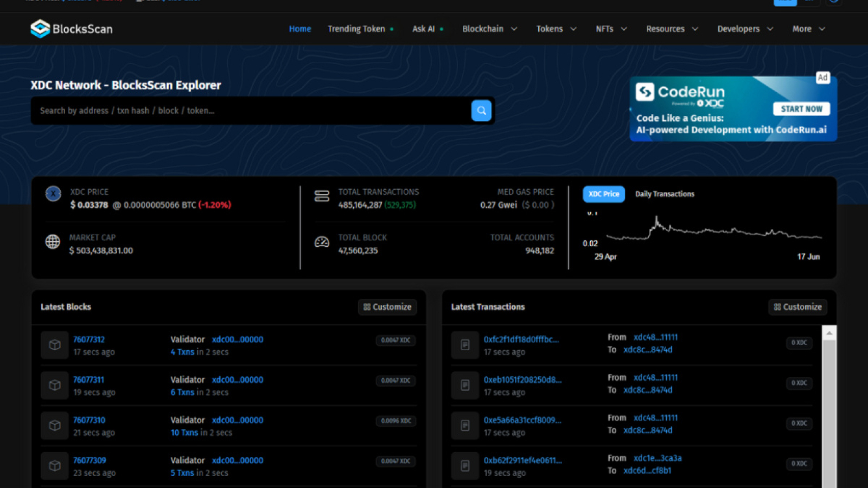Click document icon for transaction 0xb62f2911ef4e0611
Screen dimensions: 868x488
465,466
